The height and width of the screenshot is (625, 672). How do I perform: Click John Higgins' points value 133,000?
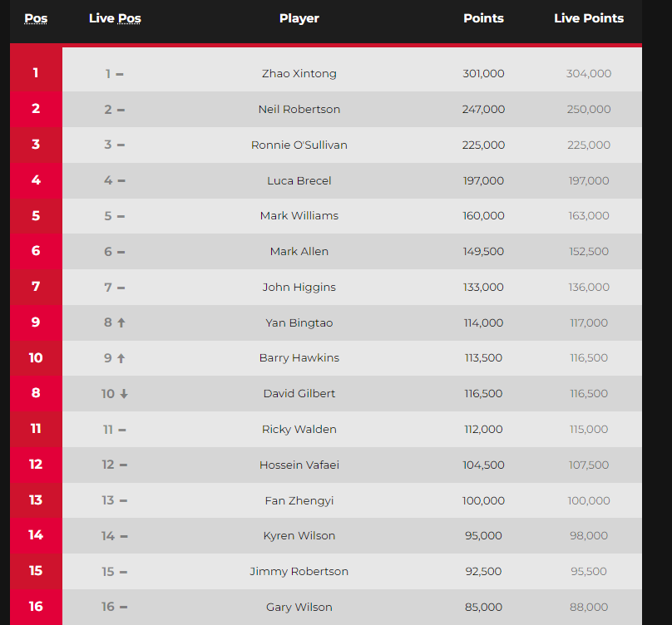483,287
